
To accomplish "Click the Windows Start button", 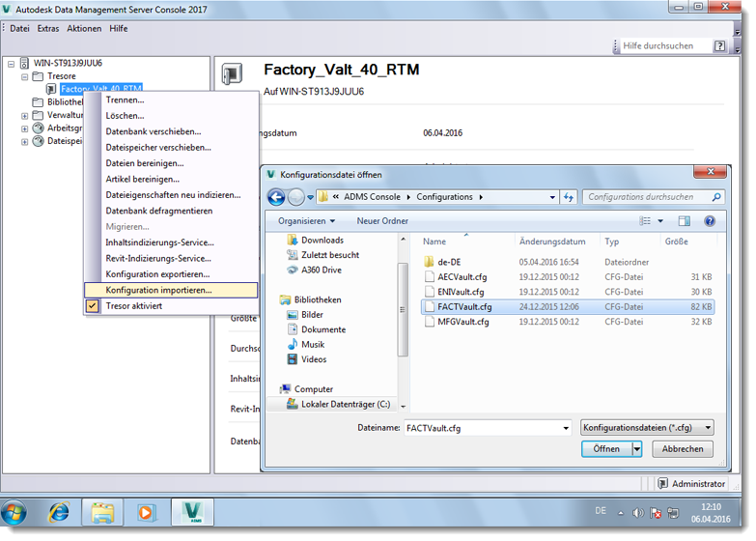I will [x=14, y=513].
